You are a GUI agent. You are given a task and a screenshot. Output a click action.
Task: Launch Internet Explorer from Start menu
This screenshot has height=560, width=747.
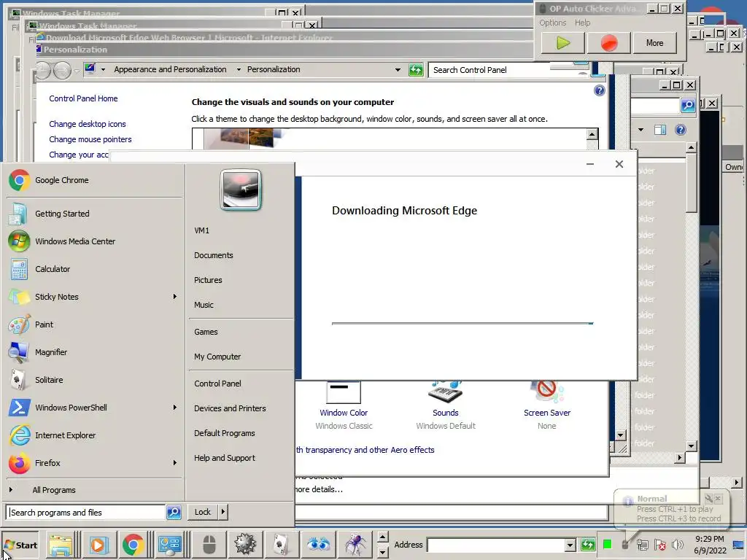(94, 435)
